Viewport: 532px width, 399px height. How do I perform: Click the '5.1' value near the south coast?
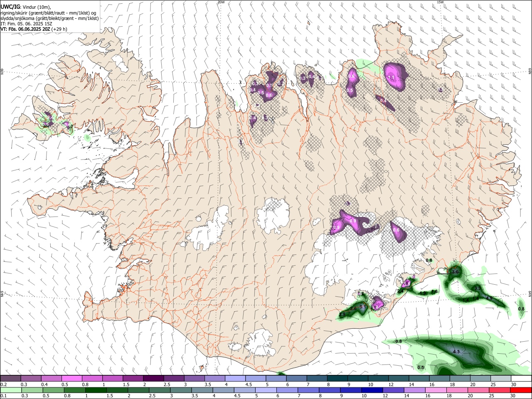(x=362, y=307)
